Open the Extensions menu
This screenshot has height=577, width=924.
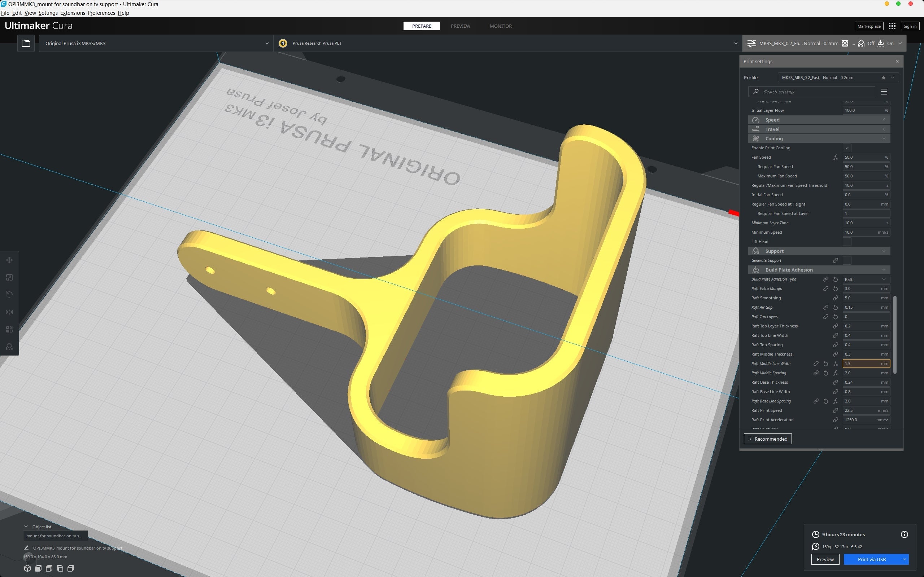pyautogui.click(x=73, y=13)
